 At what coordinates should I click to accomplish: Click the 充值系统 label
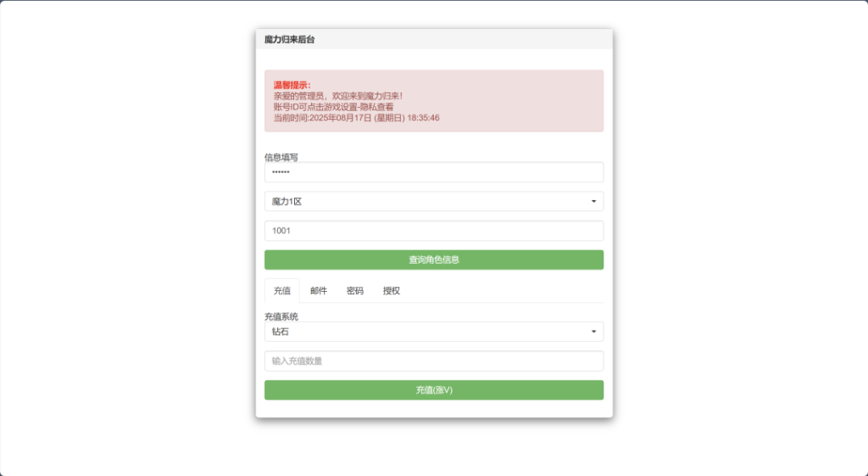[281, 316]
